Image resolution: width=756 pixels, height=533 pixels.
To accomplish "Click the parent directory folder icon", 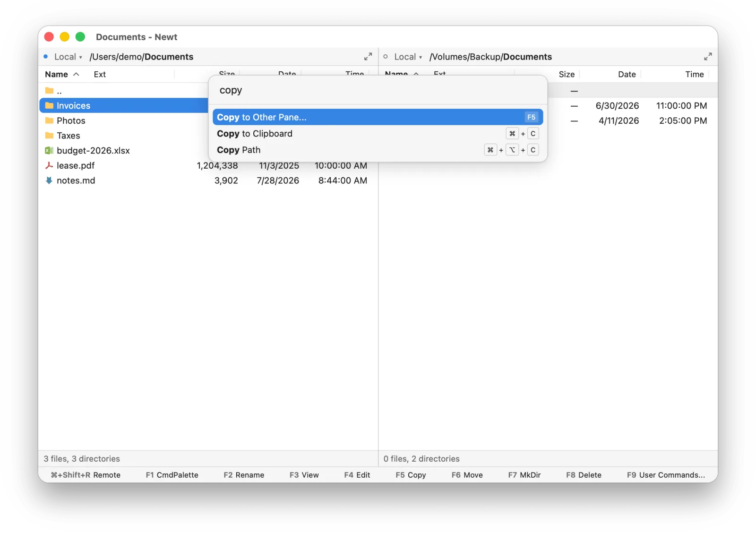I will pyautogui.click(x=49, y=90).
